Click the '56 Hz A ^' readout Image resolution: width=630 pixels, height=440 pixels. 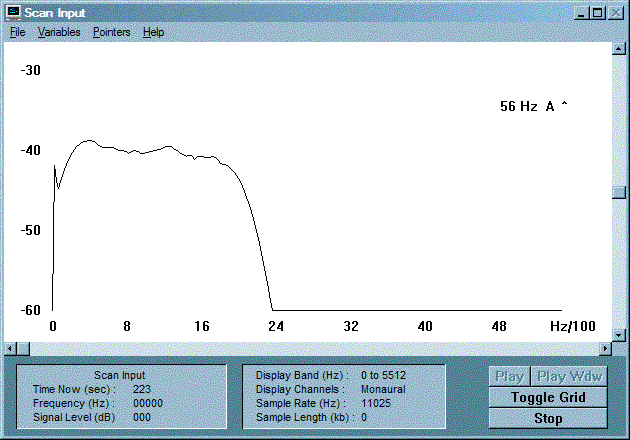pos(534,106)
